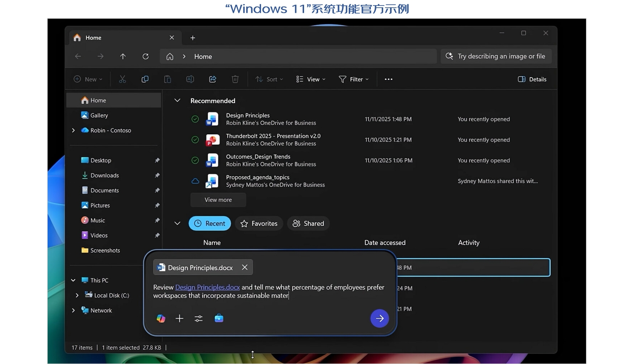Unpin Pictures from quick access

[157, 205]
